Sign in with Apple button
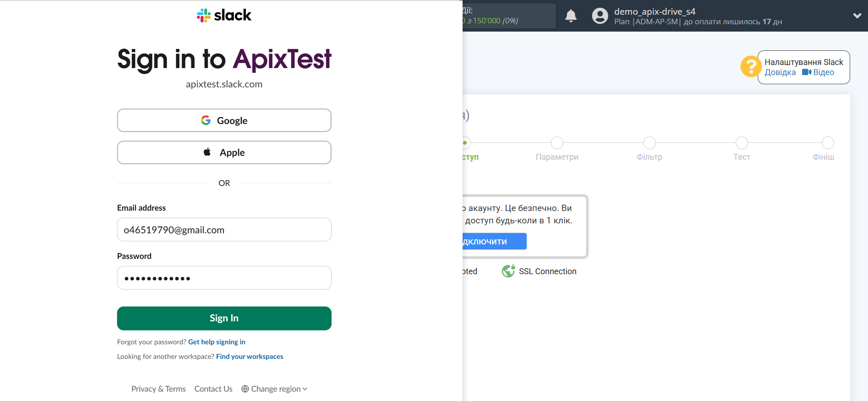 (x=224, y=152)
